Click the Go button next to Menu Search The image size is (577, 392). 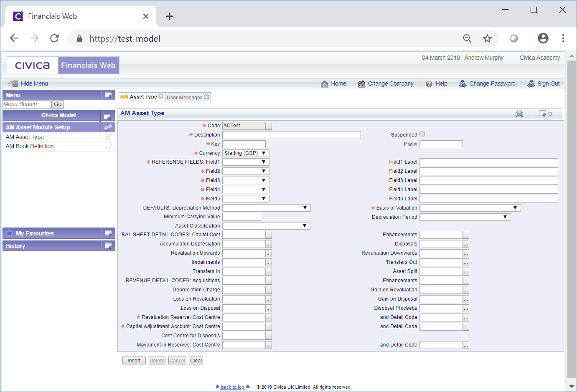(x=58, y=104)
